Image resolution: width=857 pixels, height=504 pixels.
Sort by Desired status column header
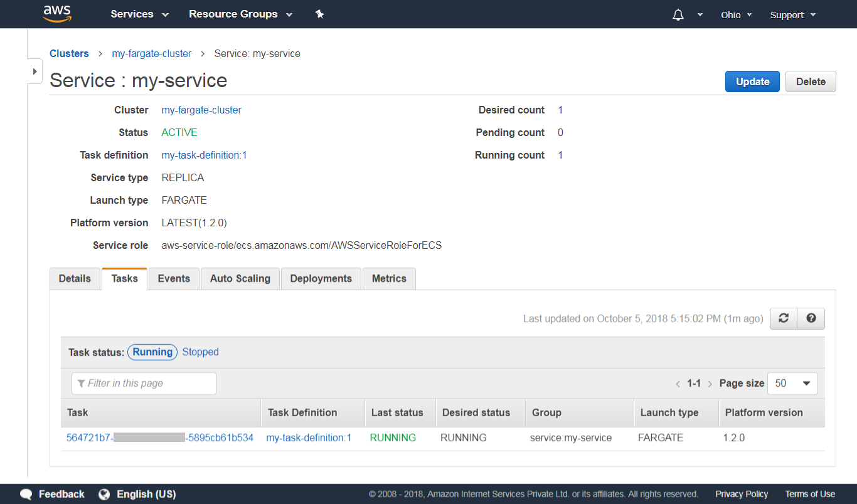coord(481,413)
